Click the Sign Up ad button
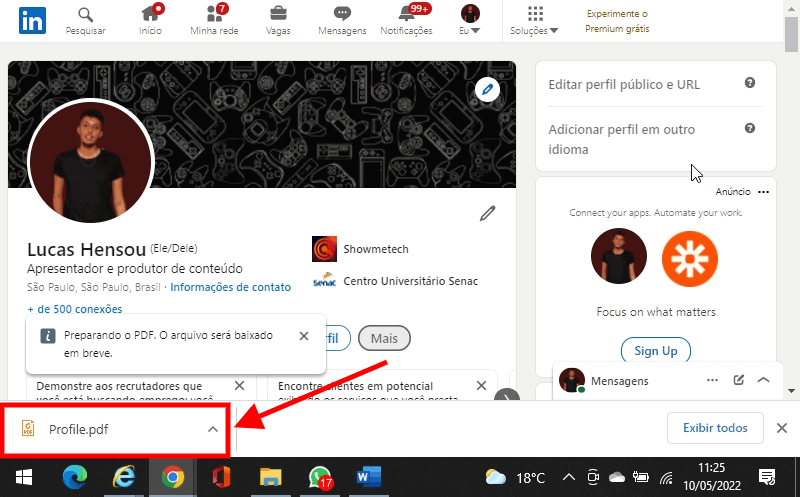 coord(655,351)
